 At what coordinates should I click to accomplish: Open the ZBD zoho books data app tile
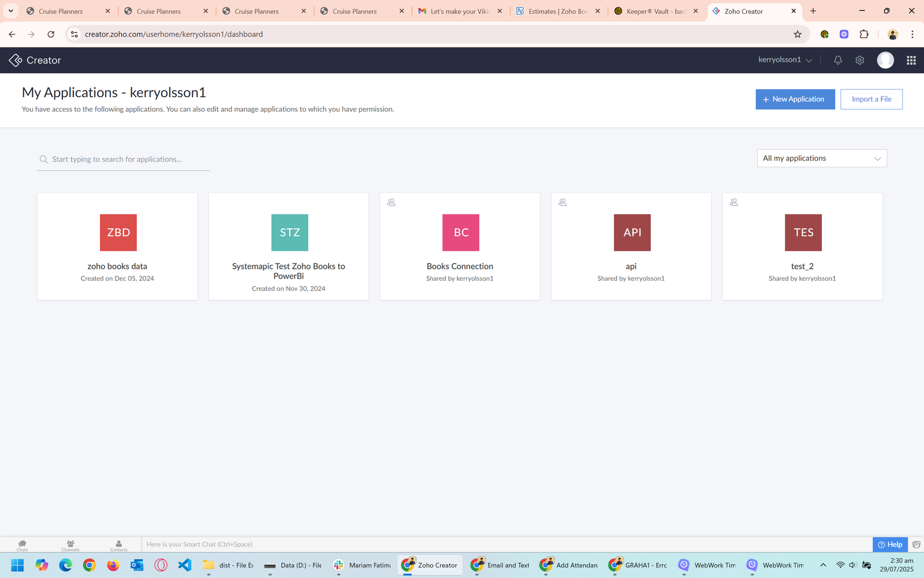(x=118, y=232)
